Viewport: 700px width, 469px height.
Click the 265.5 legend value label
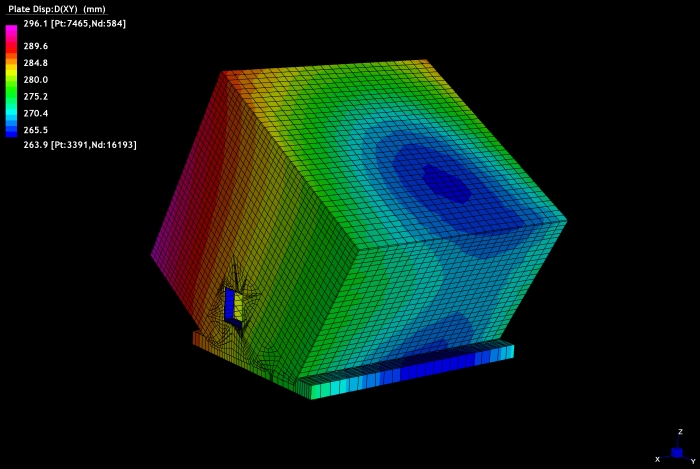(x=36, y=129)
